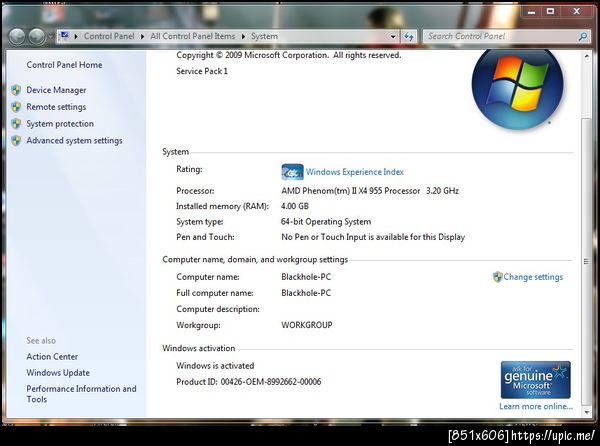Click Windows is activated text
Screen dimensions: 600x446
coord(215,366)
